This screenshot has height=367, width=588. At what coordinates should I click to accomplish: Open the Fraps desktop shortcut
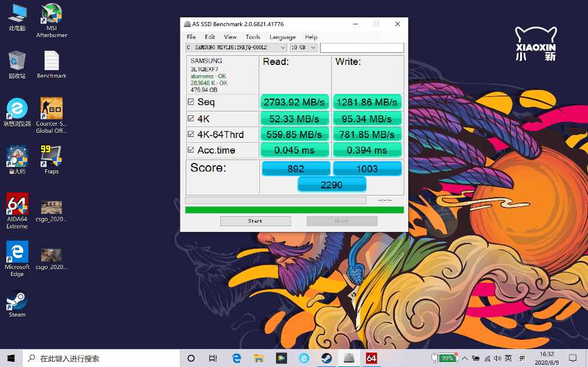(52, 155)
